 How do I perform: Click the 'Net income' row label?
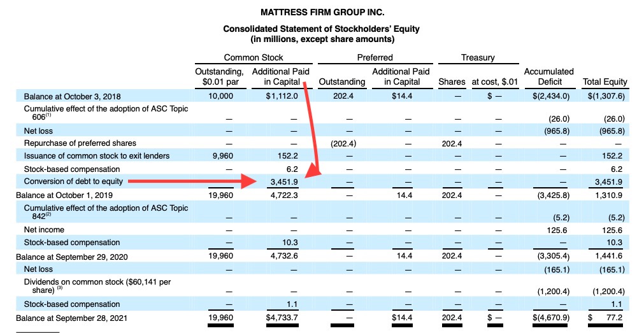click(44, 229)
